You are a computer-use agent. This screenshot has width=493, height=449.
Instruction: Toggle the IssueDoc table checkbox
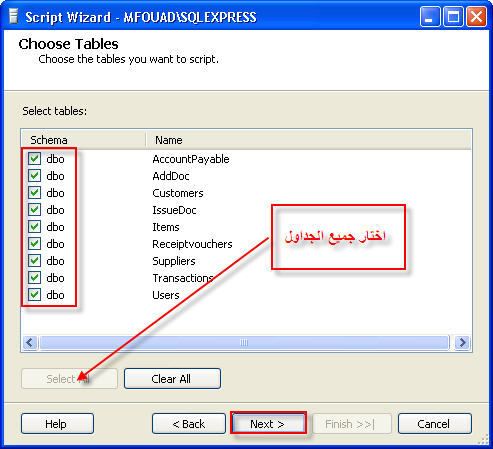tap(34, 210)
